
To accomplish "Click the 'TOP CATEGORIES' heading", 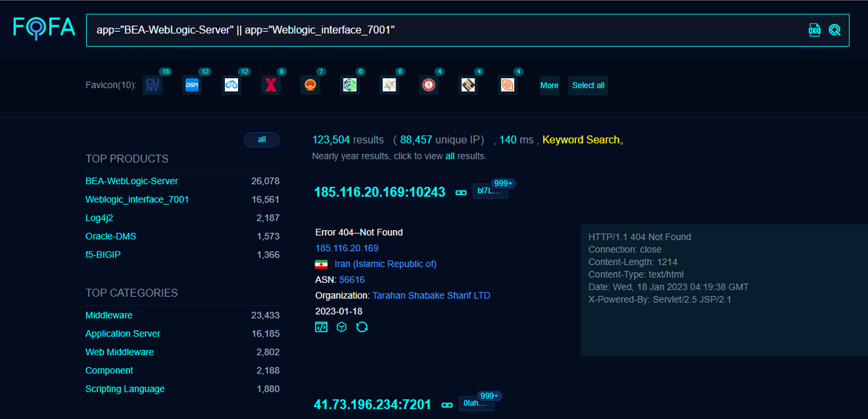I will [x=132, y=293].
